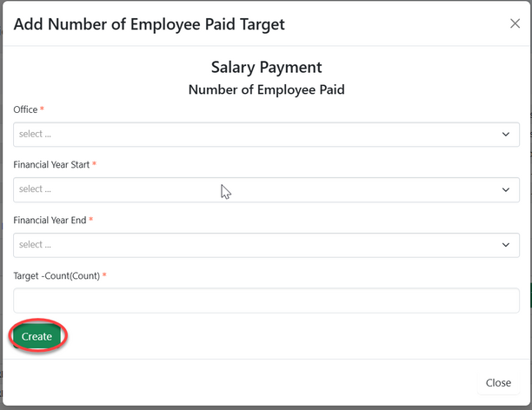Open the Financial Year End chevron arrow
Image resolution: width=532 pixels, height=410 pixels.
[x=506, y=245]
